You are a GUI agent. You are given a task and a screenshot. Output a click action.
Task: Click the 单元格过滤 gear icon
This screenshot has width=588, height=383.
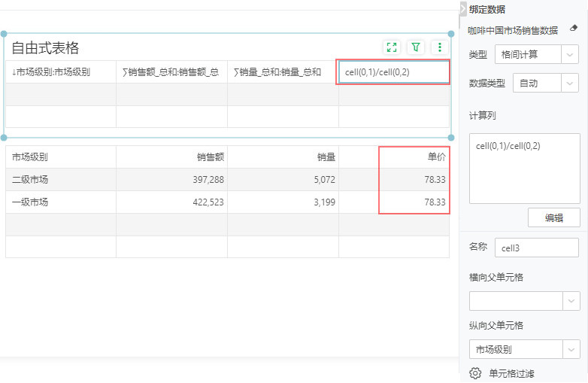[475, 373]
